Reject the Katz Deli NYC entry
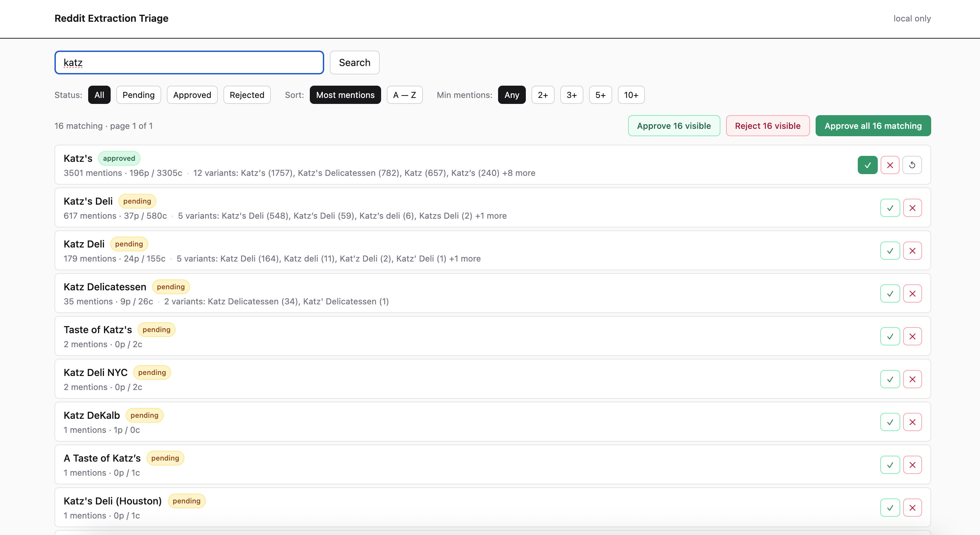980x535 pixels. click(912, 379)
